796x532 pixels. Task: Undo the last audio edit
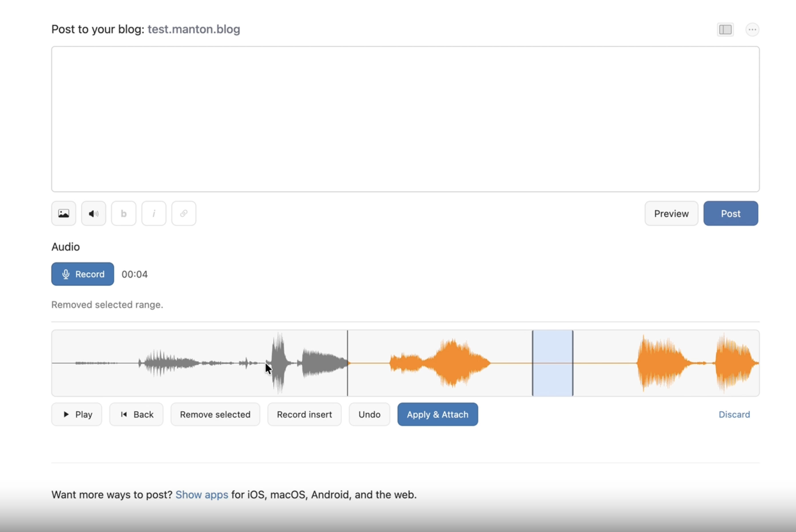369,414
